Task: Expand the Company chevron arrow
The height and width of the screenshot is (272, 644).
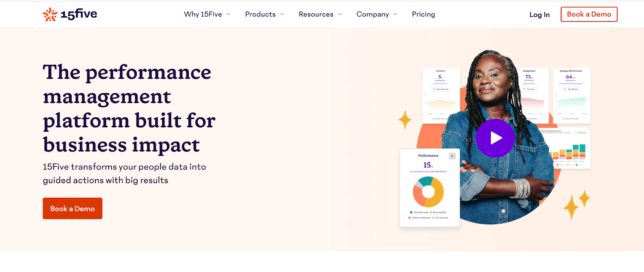Action: (395, 14)
